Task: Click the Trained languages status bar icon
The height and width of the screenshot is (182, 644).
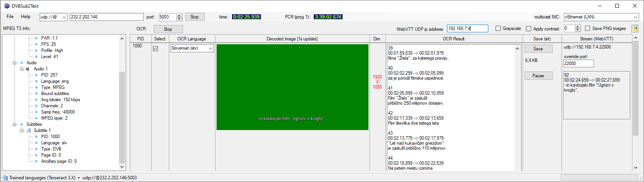Action: (x=5, y=178)
